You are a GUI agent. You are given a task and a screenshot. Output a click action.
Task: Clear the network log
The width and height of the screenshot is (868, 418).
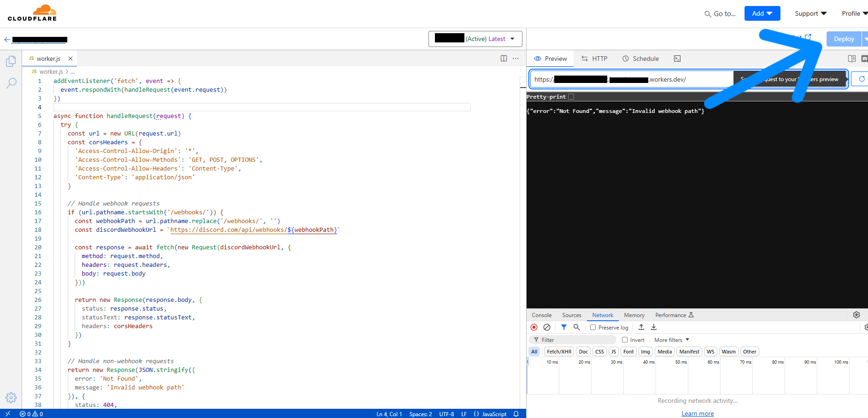click(547, 327)
